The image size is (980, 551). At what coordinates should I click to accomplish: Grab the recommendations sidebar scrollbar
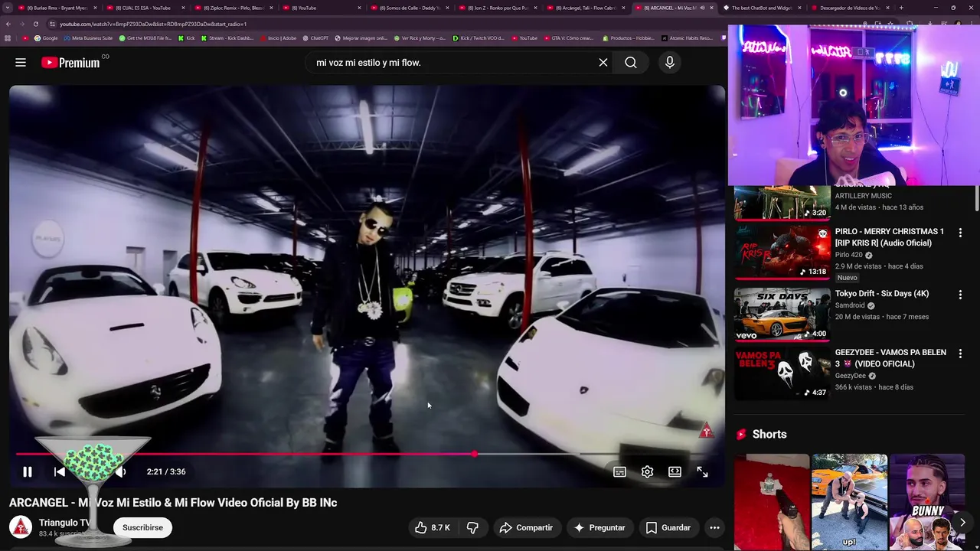click(977, 197)
